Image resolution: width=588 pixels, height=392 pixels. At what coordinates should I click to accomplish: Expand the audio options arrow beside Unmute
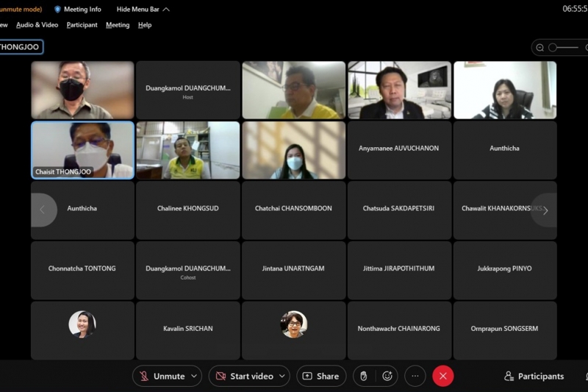tap(194, 376)
